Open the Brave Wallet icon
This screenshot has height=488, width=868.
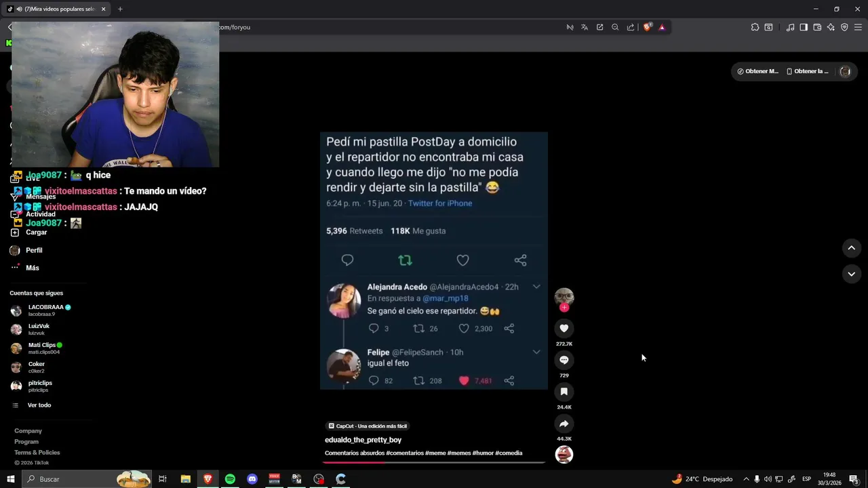point(817,27)
